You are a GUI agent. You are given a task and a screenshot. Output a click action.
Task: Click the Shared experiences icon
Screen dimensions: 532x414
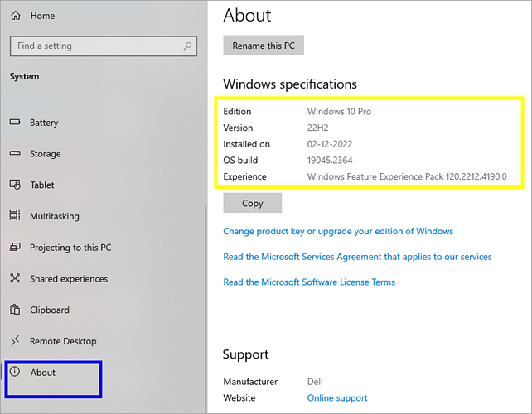[x=14, y=279]
